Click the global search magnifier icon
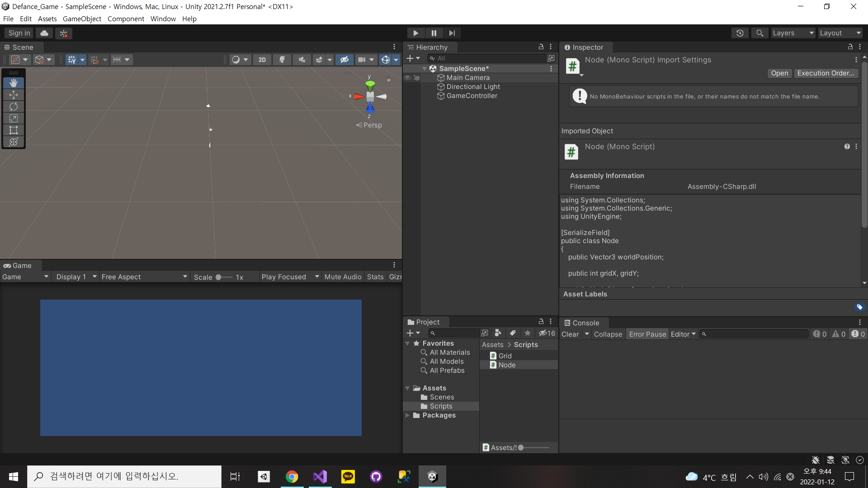Screen dimensions: 868x488 pyautogui.click(x=759, y=33)
